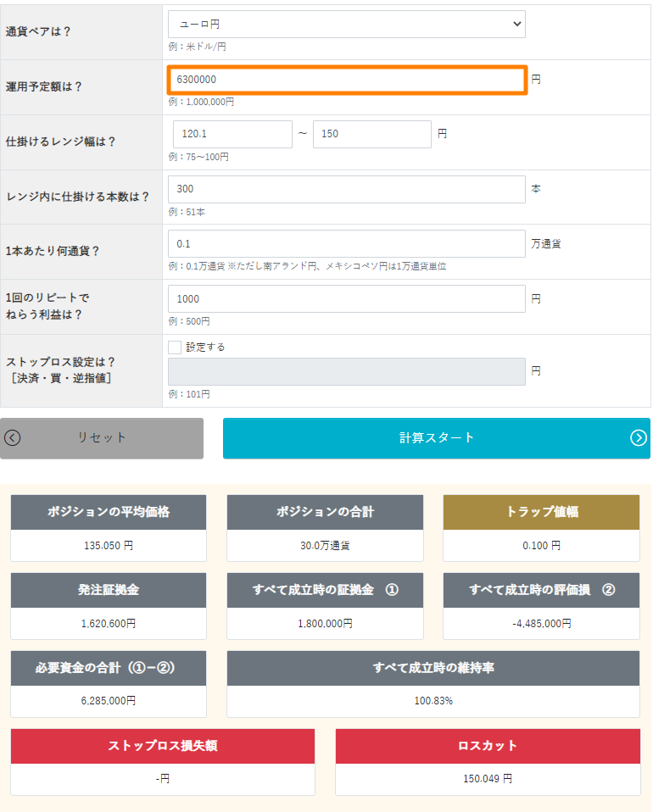Click the 本数 input showing 300
The image size is (653, 812).
346,189
